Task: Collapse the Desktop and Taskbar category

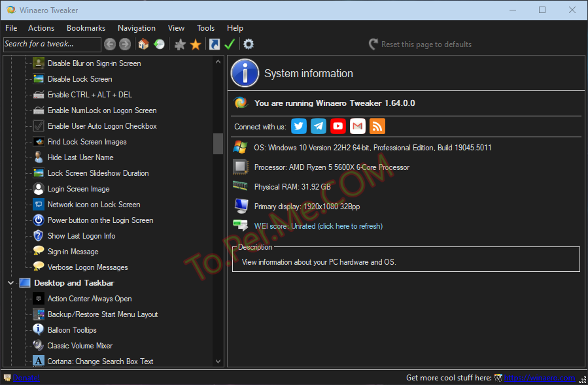Action: pyautogui.click(x=10, y=283)
